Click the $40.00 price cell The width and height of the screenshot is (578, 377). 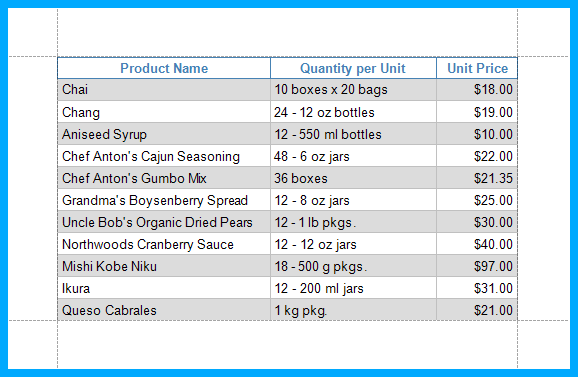(x=477, y=244)
